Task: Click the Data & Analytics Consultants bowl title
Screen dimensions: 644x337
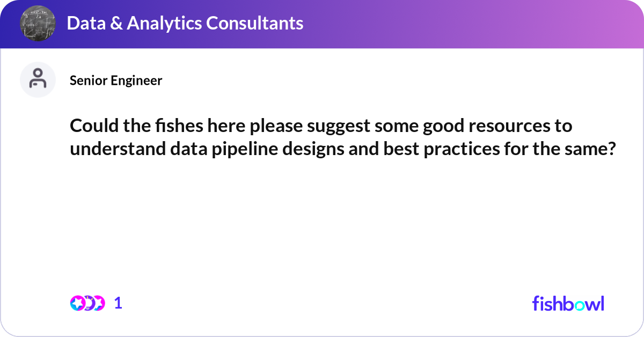Action: pos(185,23)
